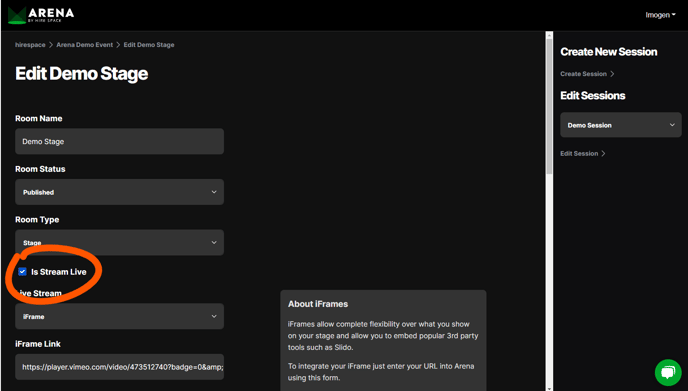Viewport: 688px width, 391px height.
Task: Click the Edit Session link
Action: [x=582, y=153]
